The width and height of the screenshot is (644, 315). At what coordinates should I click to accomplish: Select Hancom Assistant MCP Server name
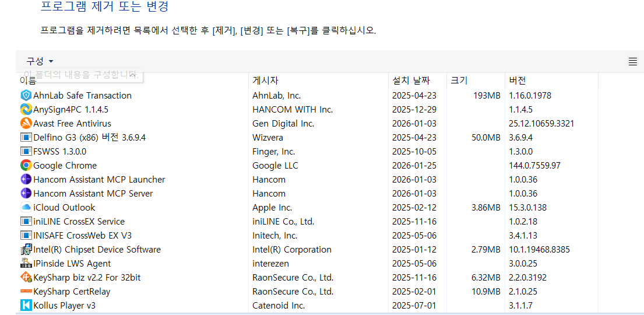click(x=93, y=193)
